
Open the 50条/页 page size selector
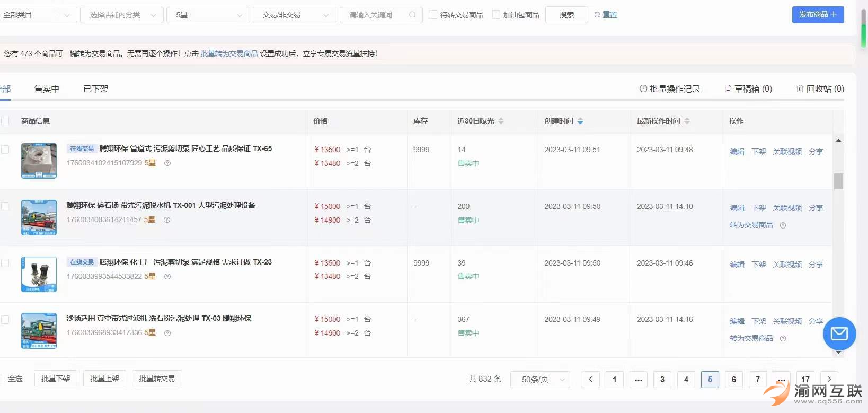tap(540, 379)
